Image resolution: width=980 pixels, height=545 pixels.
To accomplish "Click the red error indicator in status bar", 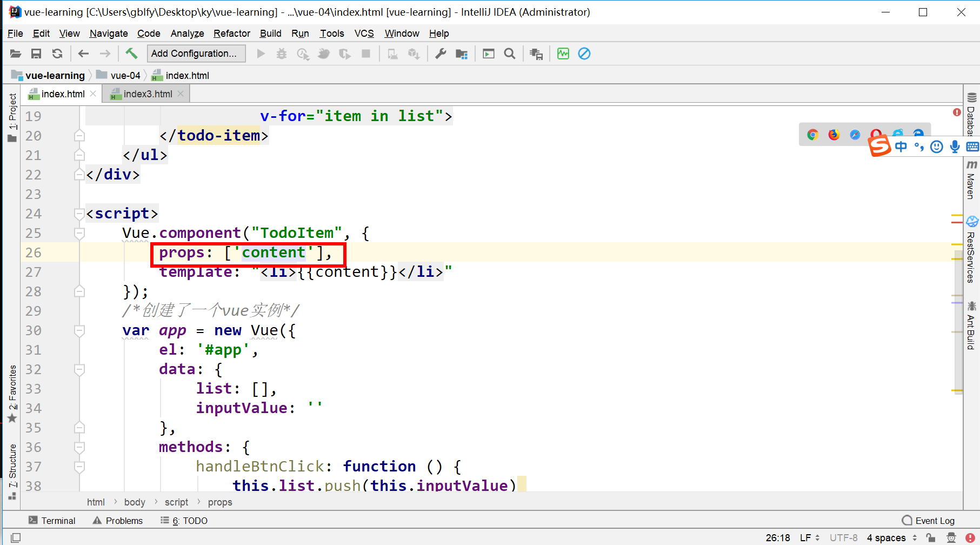I will tap(970, 537).
